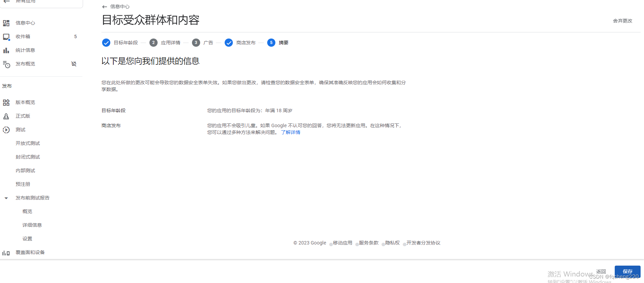
Task: Click the muted-notifications icon beside 发布概览
Action: tap(74, 64)
